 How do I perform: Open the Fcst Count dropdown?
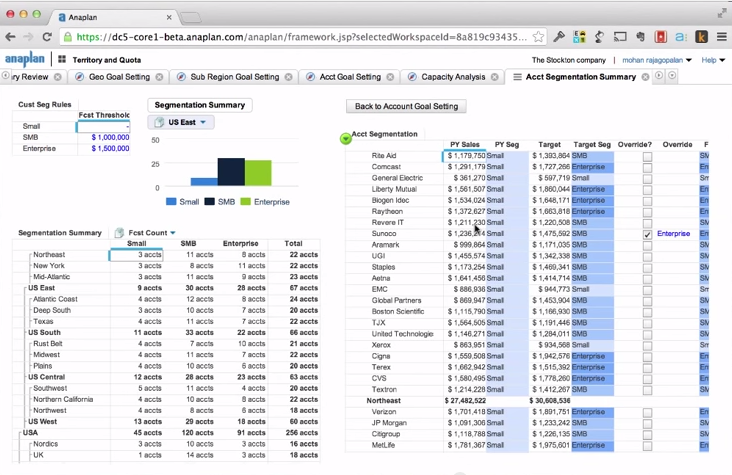coord(173,233)
